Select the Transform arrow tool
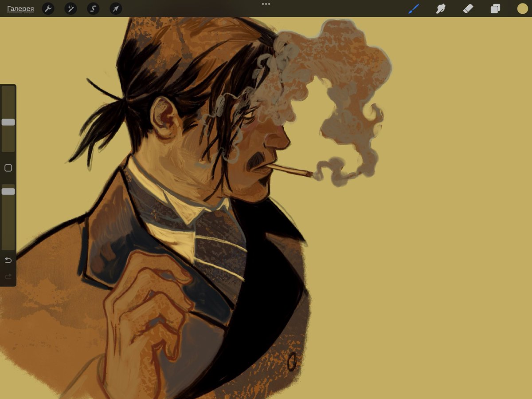This screenshot has width=532, height=399. point(115,8)
